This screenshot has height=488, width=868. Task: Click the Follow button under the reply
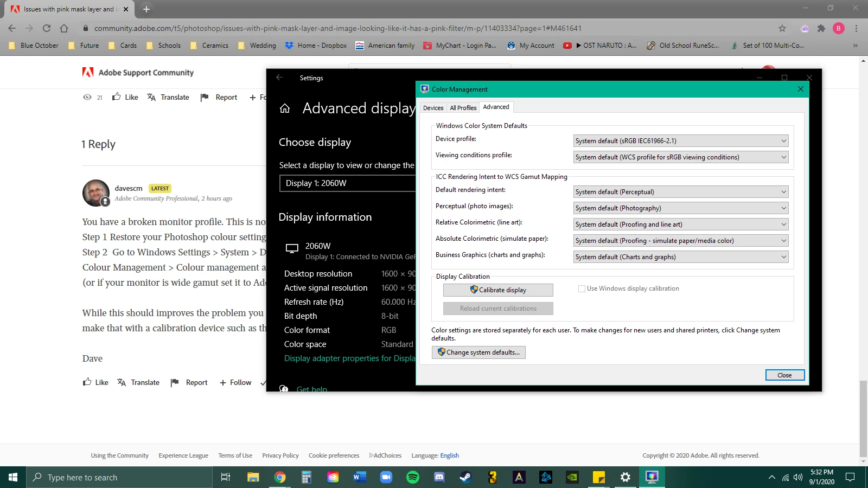coord(235,382)
